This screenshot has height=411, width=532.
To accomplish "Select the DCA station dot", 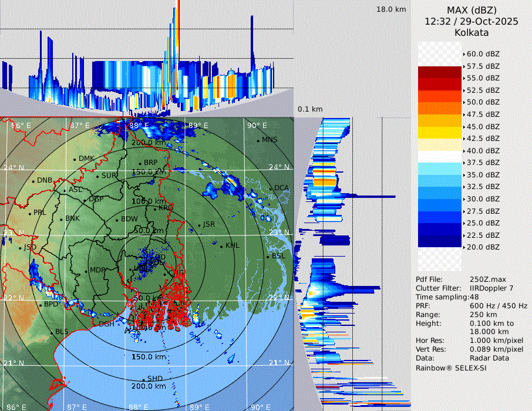I will pyautogui.click(x=271, y=188).
